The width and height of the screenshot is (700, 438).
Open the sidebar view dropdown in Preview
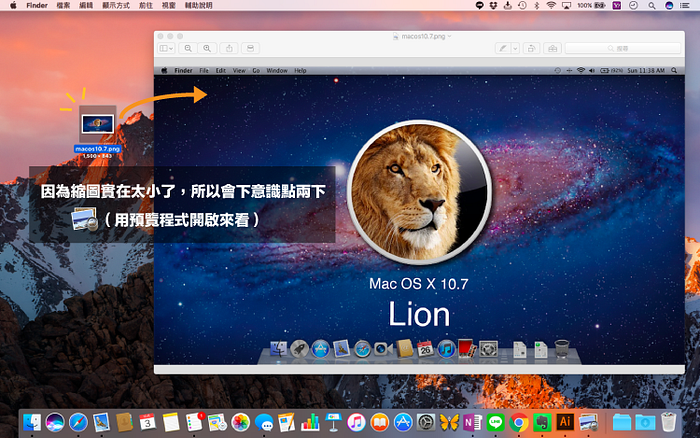tap(167, 48)
